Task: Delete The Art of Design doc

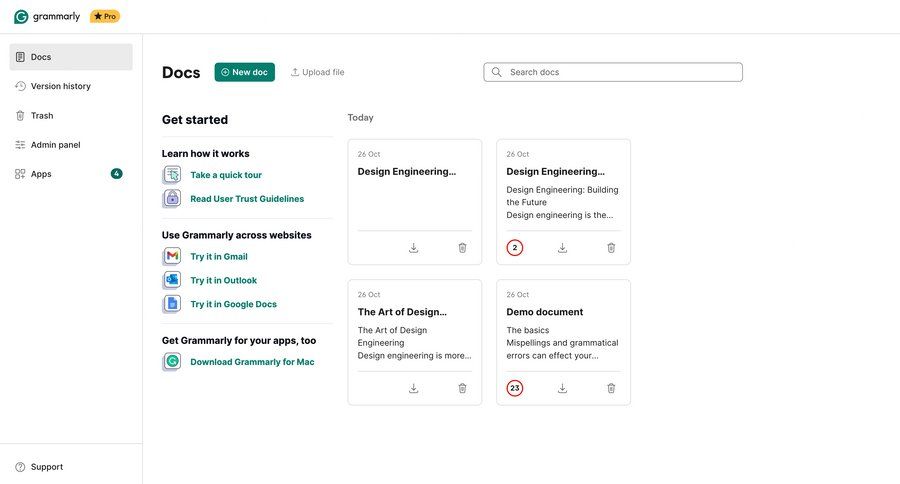Action: coord(462,389)
